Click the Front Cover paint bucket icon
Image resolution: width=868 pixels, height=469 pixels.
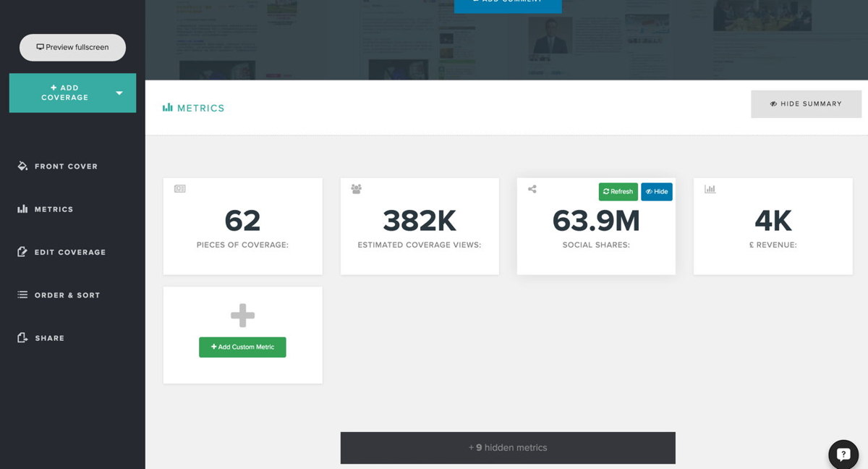22,166
